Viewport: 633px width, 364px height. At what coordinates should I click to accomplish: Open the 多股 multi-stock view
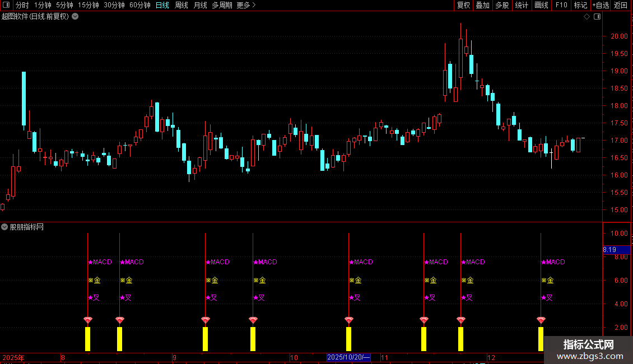502,5
